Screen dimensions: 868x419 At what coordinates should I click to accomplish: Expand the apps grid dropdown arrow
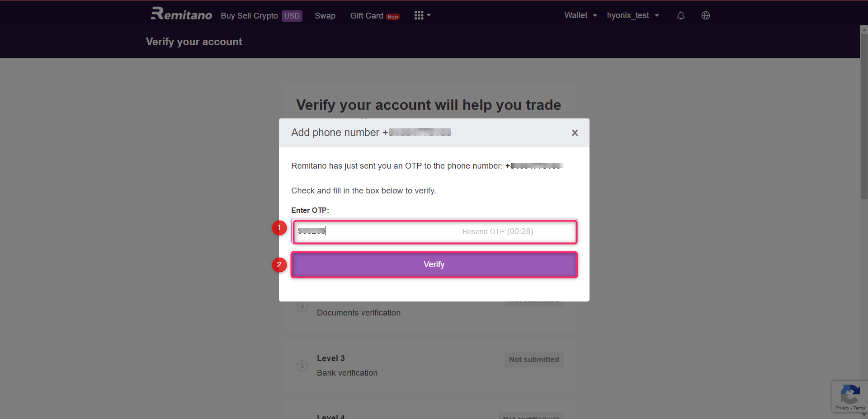(429, 15)
